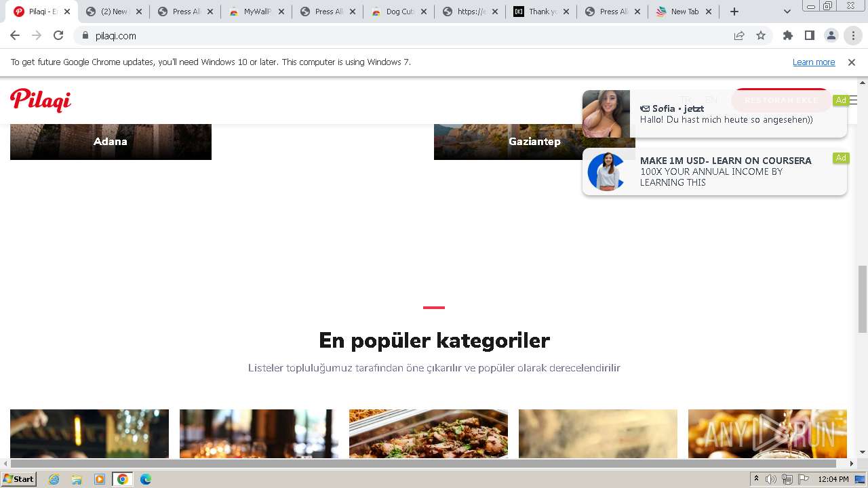This screenshot has width=868, height=488.
Task: View site information lock icon
Action: coord(85,36)
